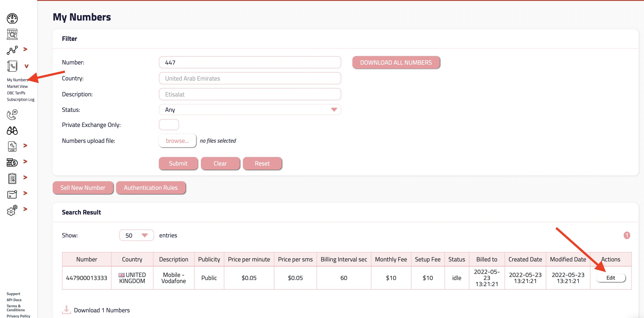Click the gears settings icon
This screenshot has width=644, height=318.
(x=12, y=210)
